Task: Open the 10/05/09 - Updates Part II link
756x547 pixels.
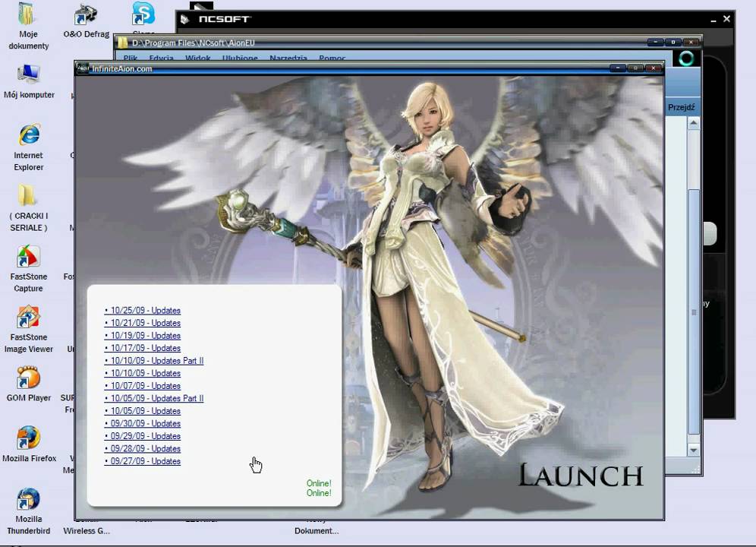Action: 154,398
